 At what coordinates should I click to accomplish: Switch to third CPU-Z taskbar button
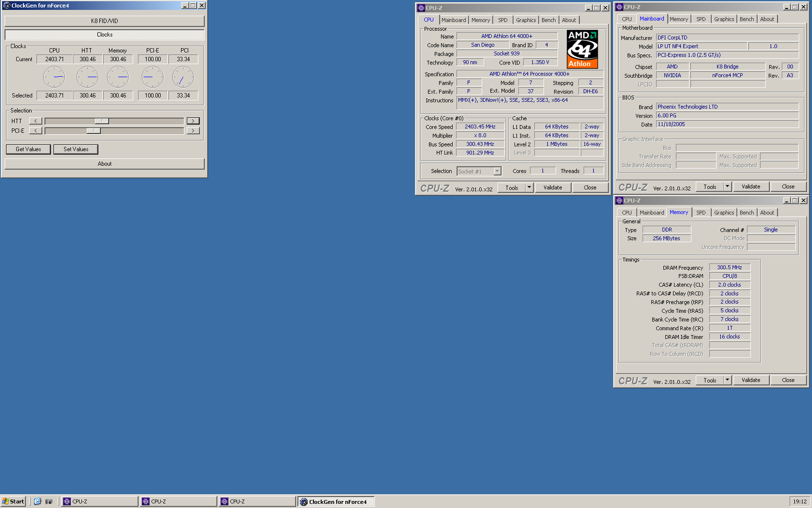257,501
